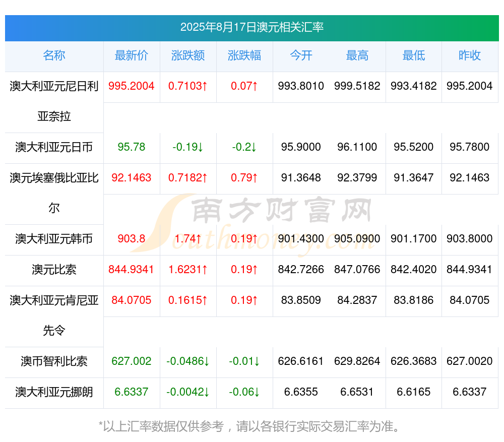The height and width of the screenshot is (442, 504).
Task: Select row name 澳币智利比索
Action: click(54, 361)
